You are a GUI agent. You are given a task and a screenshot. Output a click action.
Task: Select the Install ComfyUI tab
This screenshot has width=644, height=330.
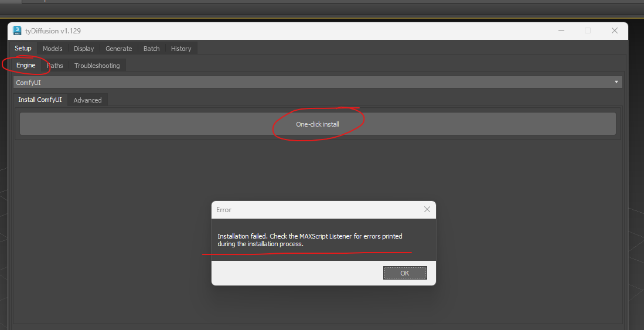40,100
